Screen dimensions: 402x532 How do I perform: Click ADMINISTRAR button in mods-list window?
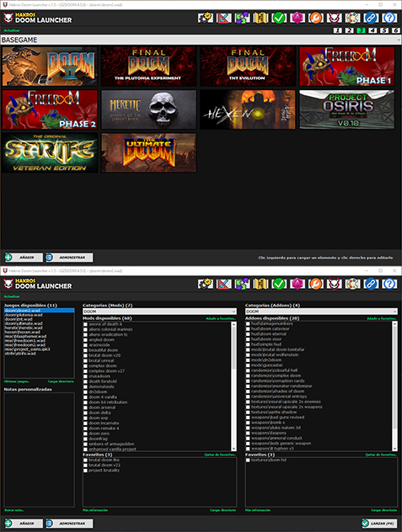[x=69, y=524]
